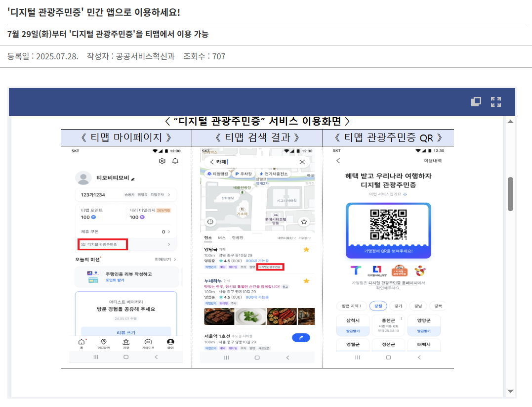Open 이용내역 on the QR screen

tap(433, 161)
